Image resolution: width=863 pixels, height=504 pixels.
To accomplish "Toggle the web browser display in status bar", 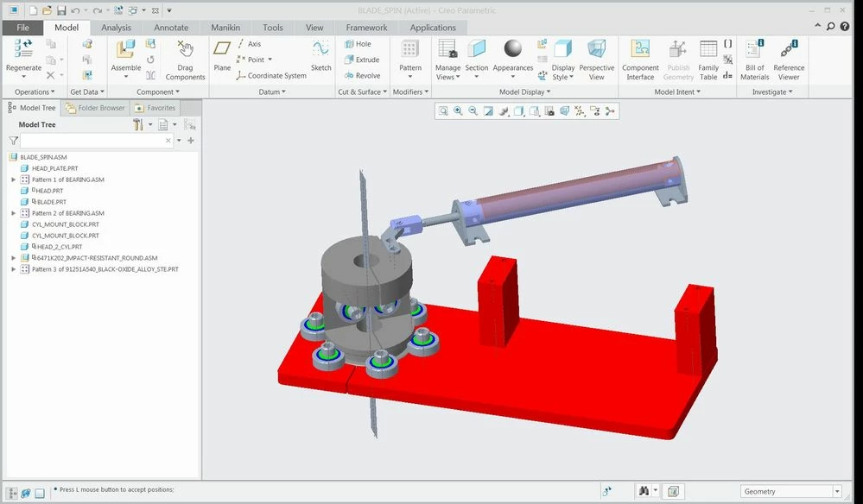I will (25, 493).
